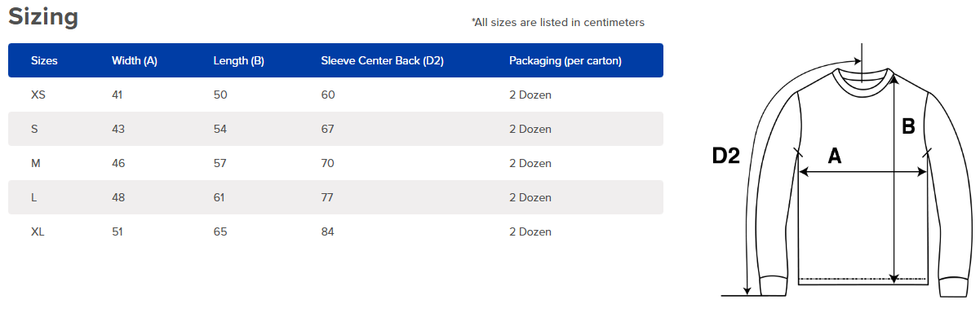Click the Packaging (per carton) header
The image size is (980, 313).
565,61
